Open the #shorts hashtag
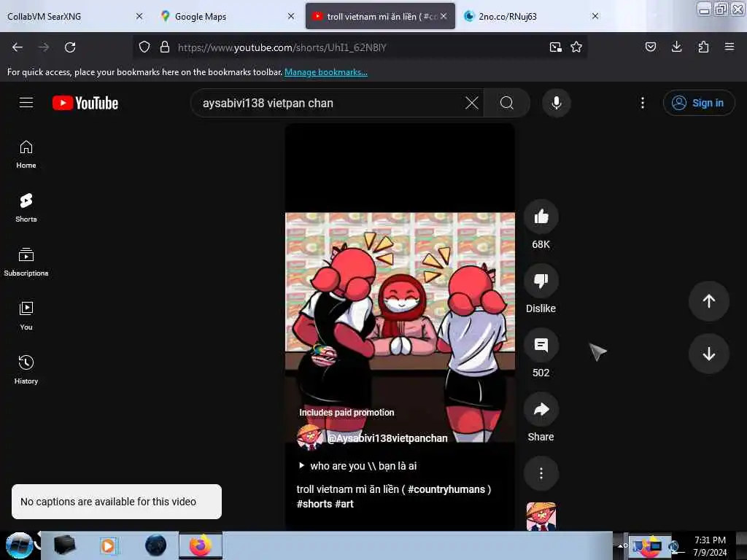 (314, 504)
